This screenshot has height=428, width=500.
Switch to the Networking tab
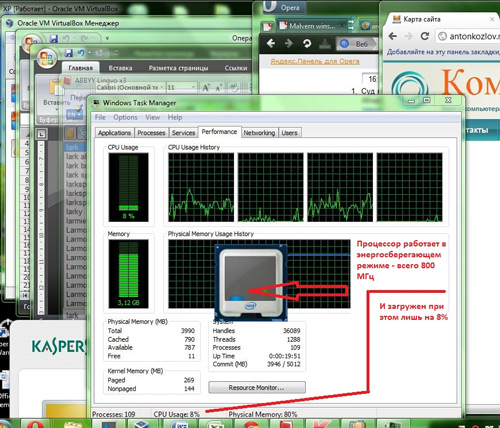[259, 133]
